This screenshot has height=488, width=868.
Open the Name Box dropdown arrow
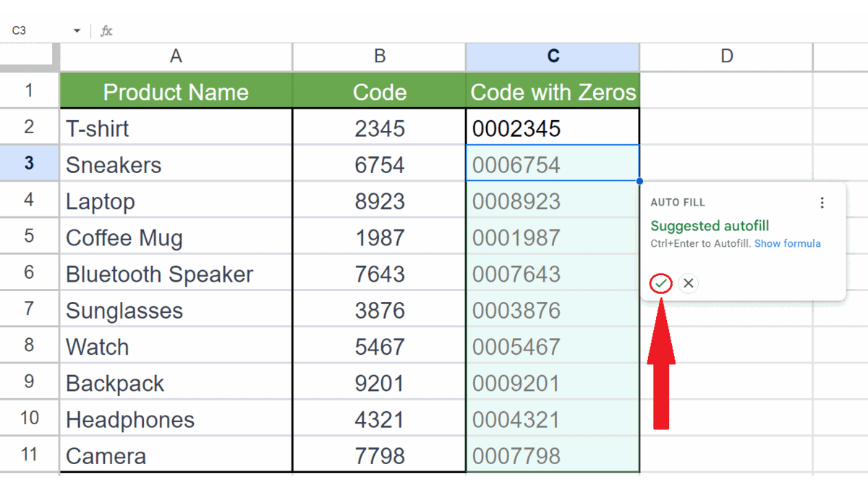76,31
